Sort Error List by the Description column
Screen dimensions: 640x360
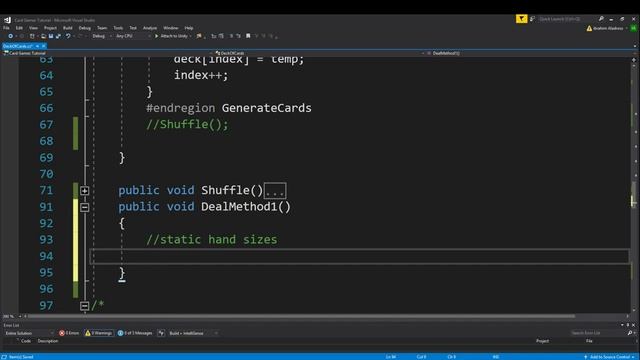click(48, 341)
